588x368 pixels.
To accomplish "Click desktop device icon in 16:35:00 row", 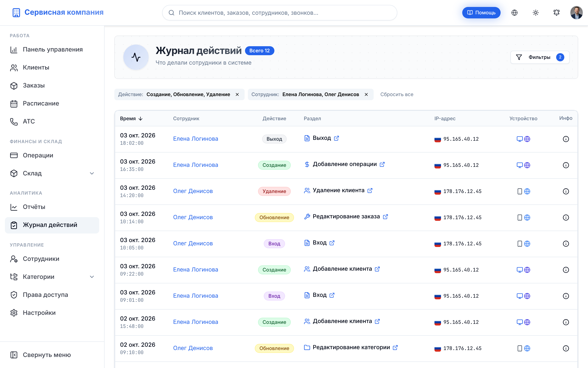I will [x=519, y=165].
